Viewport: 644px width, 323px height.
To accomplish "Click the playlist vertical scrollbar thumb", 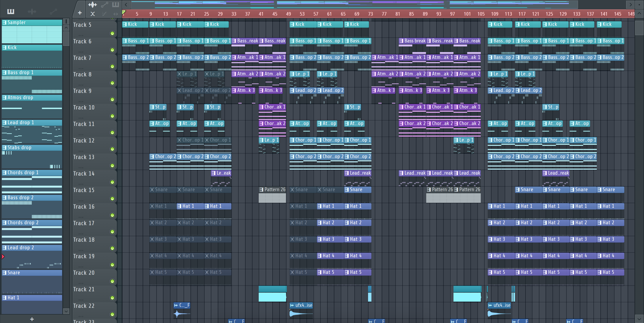I will point(639,27).
